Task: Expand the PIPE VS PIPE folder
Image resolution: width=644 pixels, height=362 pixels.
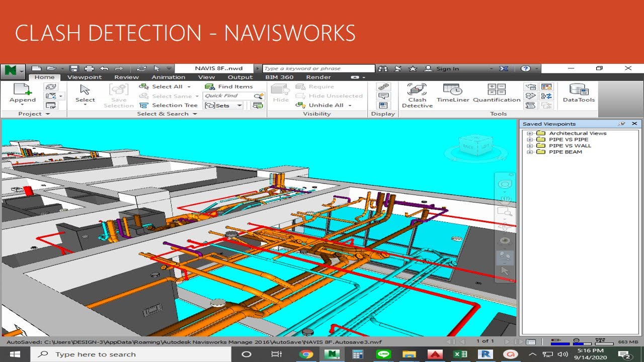Action: click(x=530, y=139)
